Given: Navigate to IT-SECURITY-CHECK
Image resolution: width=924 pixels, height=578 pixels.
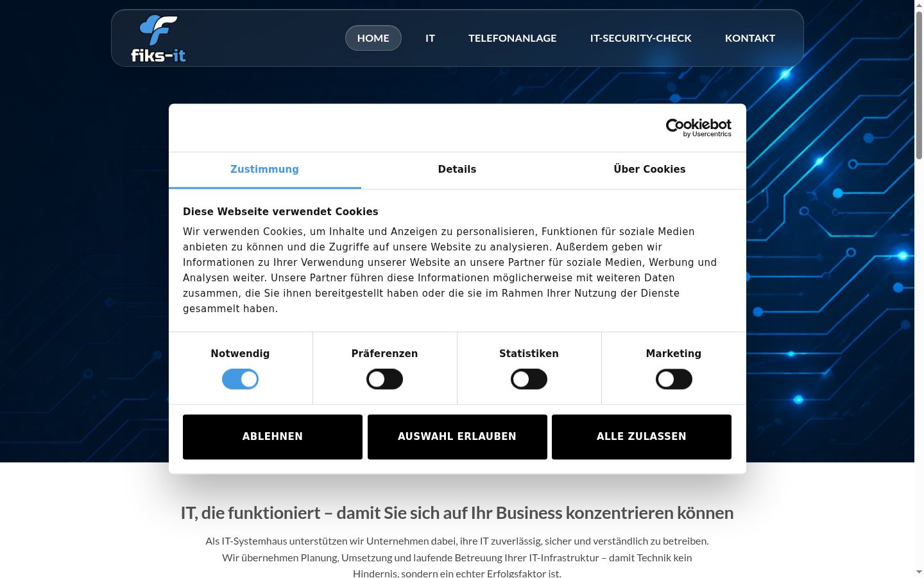Looking at the screenshot, I should tap(641, 38).
